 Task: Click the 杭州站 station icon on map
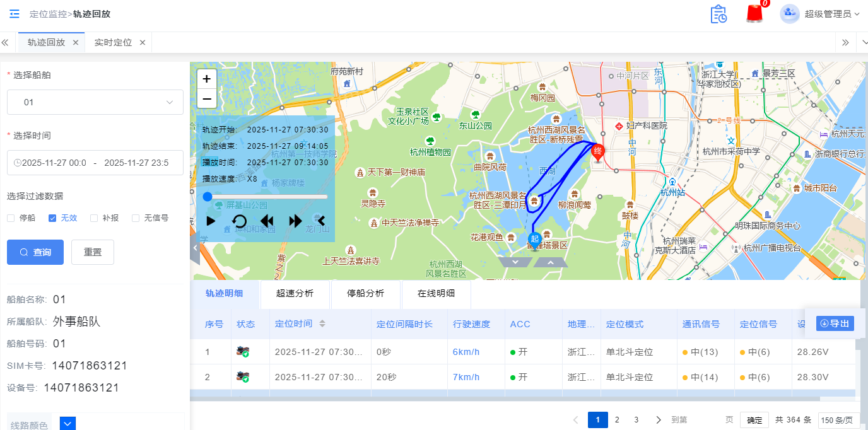coord(672,182)
